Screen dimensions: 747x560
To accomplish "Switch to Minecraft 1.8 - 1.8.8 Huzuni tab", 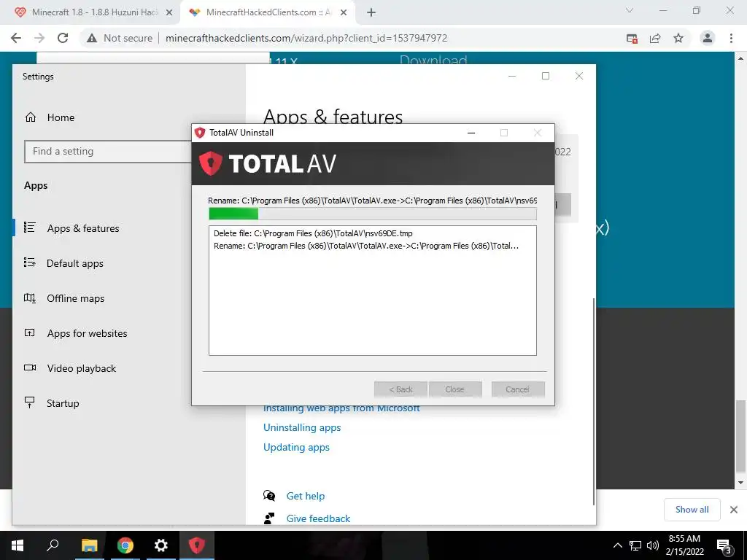I will point(90,12).
